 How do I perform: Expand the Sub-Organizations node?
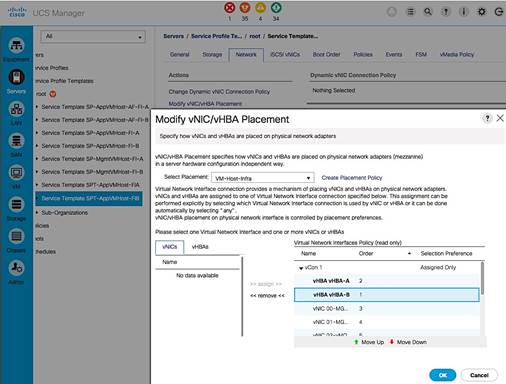37,213
